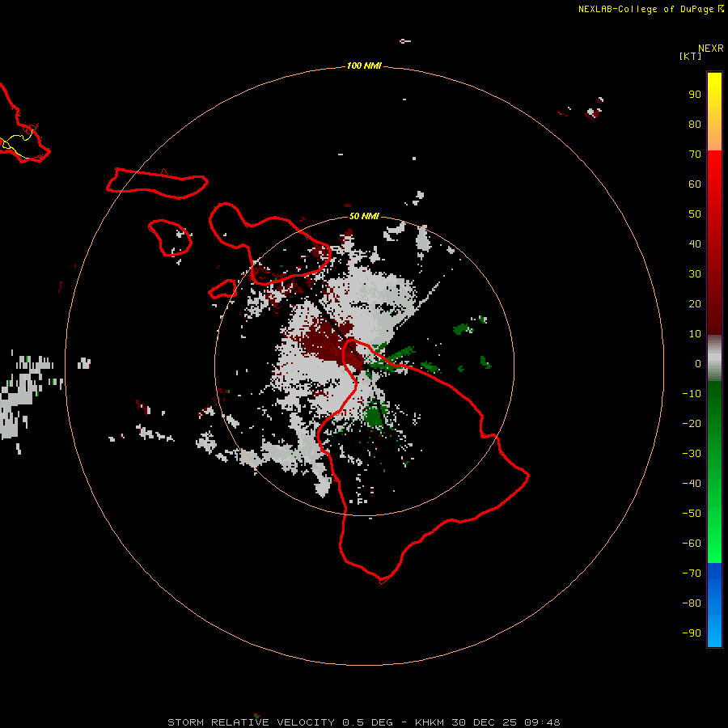
Task: Click the NEXLAB-College of DuPage credit text
Action: [650, 9]
